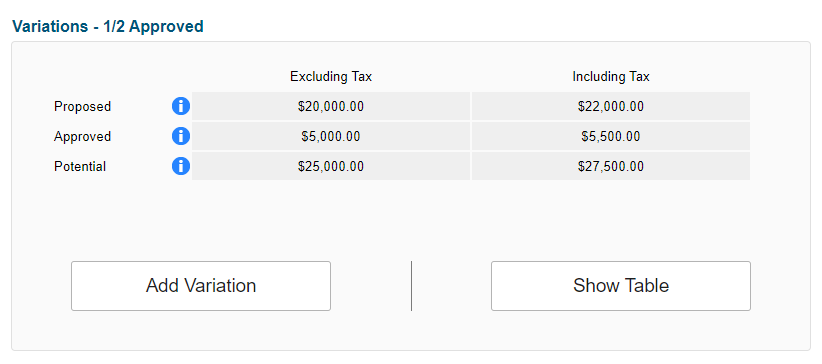Click the Variations - 1/2 Approved heading
Viewport: 822px width, 364px height.
[108, 26]
